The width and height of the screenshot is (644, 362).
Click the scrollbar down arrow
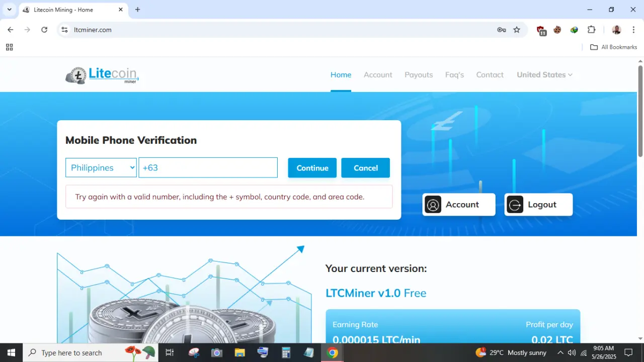click(x=640, y=339)
